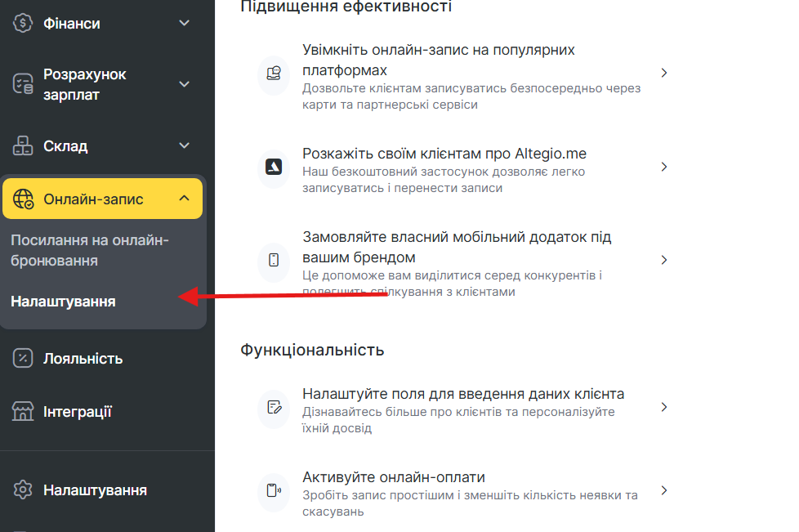Select Налаштування under Онлайн-запис

pyautogui.click(x=63, y=302)
